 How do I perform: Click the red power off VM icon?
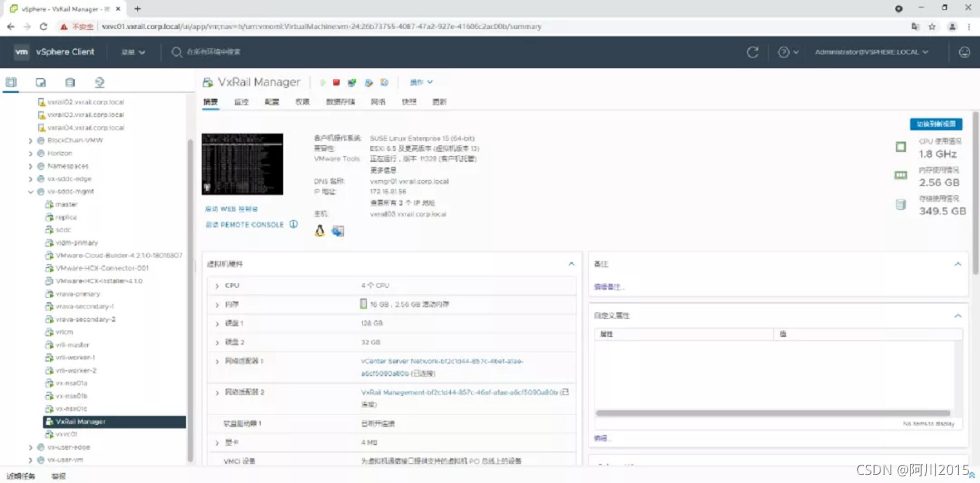336,83
